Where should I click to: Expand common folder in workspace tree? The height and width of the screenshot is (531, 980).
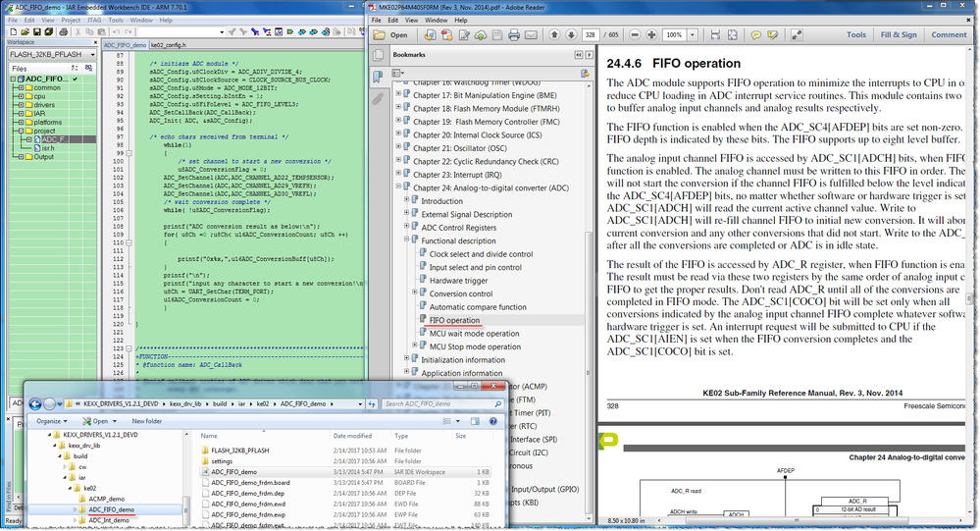click(21, 88)
